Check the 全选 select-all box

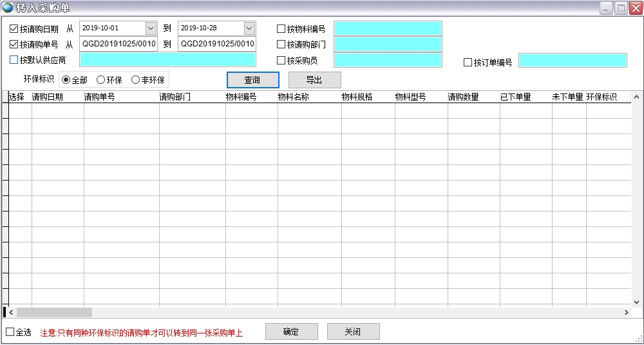click(10, 332)
